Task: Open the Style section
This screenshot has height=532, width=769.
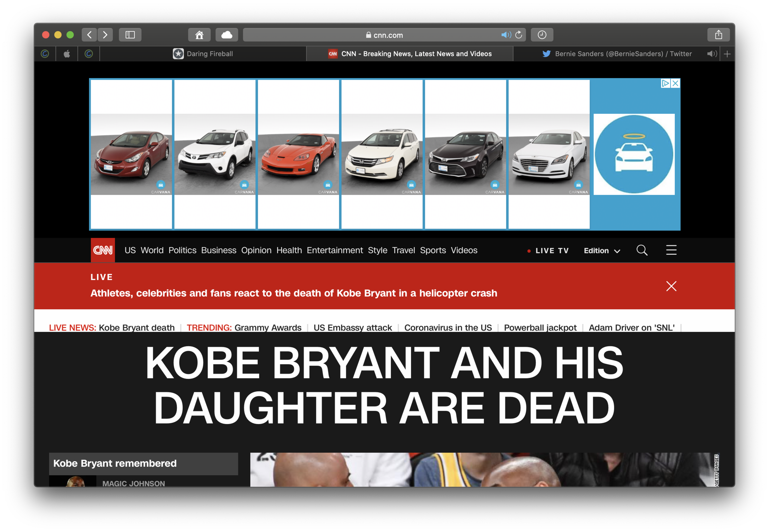Action: 377,250
